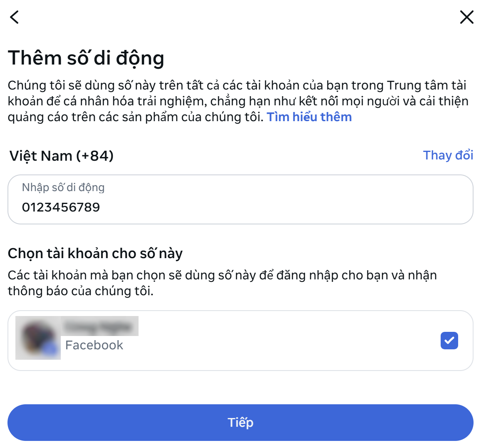Click Thay đổi to change country code

[448, 155]
